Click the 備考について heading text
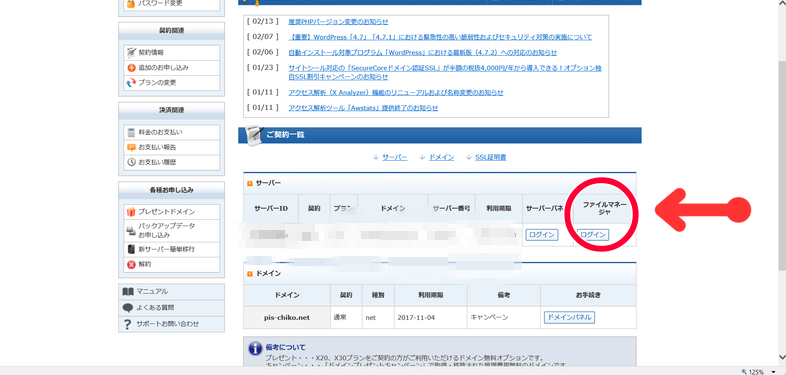This screenshot has height=375, width=786. 285,347
